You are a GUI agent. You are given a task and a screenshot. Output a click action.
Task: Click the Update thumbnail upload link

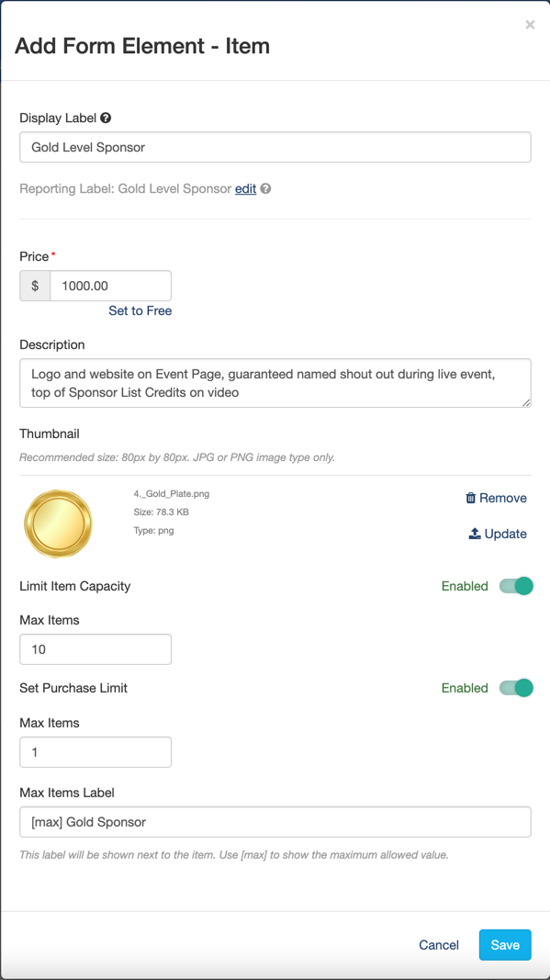(x=498, y=534)
